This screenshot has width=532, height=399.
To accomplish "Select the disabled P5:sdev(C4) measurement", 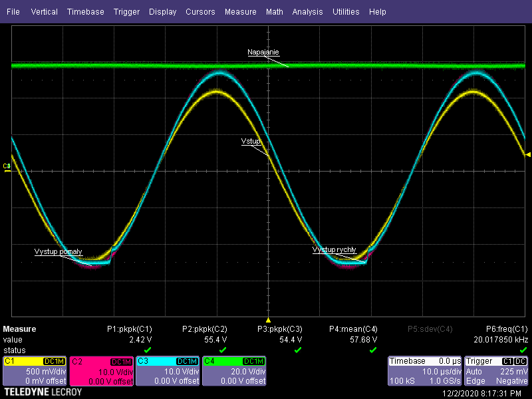I will (x=430, y=329).
